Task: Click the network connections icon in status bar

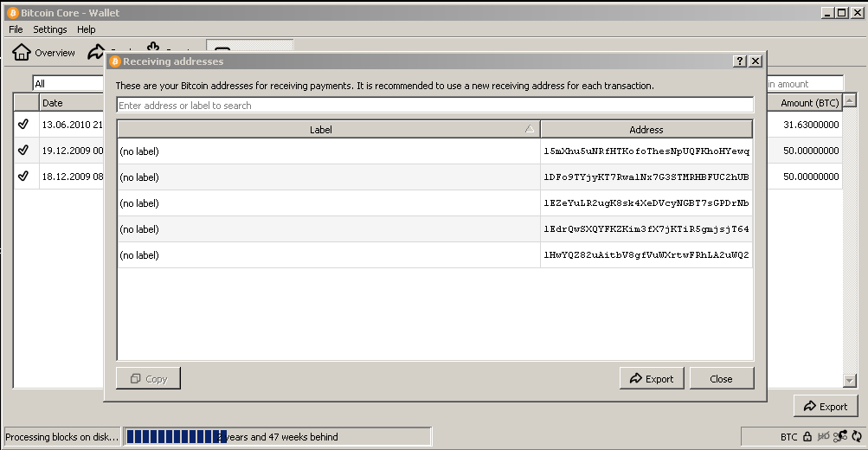Action: (840, 437)
